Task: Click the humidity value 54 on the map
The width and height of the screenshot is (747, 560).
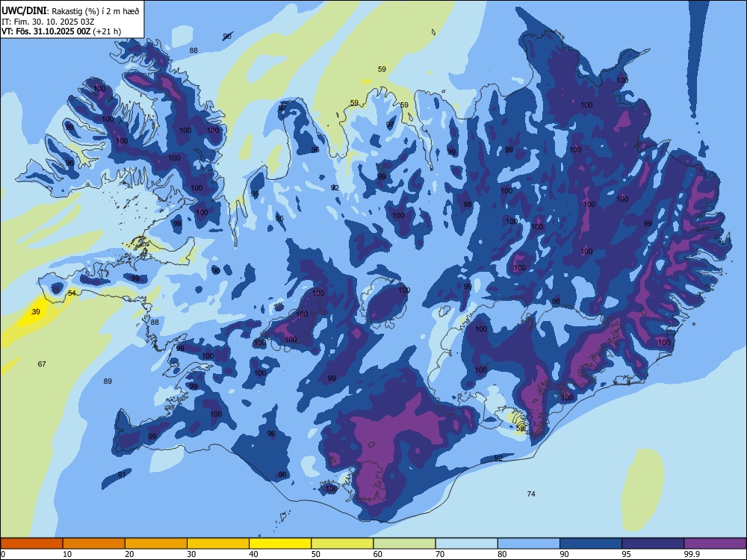Action: pyautogui.click(x=72, y=293)
